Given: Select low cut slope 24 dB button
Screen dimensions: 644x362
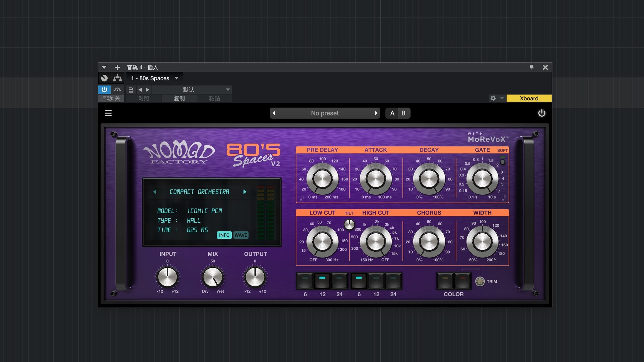Looking at the screenshot, I should [339, 281].
